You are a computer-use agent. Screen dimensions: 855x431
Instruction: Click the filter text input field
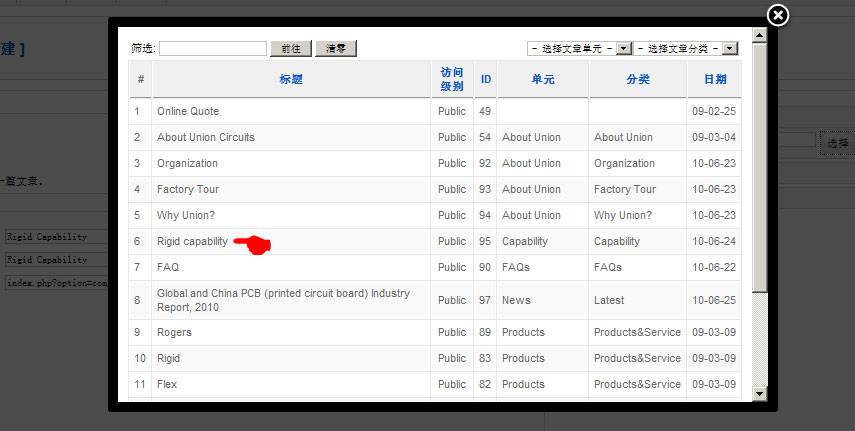tap(213, 48)
